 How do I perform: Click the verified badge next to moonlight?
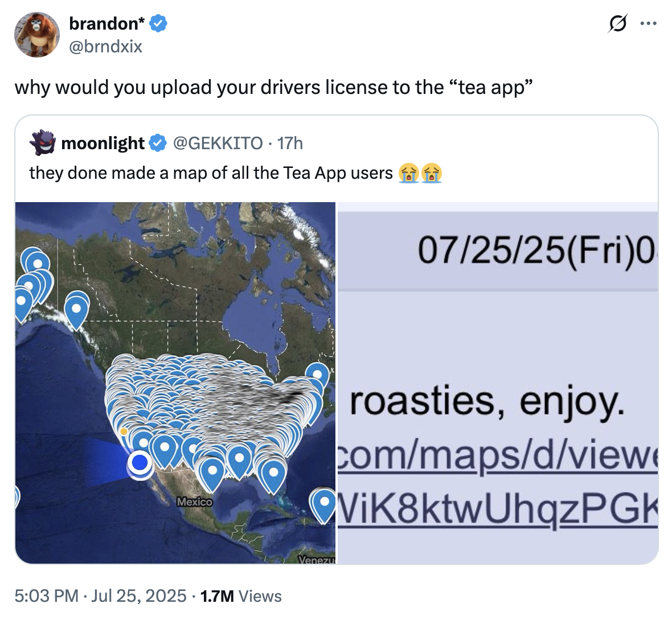[x=156, y=143]
